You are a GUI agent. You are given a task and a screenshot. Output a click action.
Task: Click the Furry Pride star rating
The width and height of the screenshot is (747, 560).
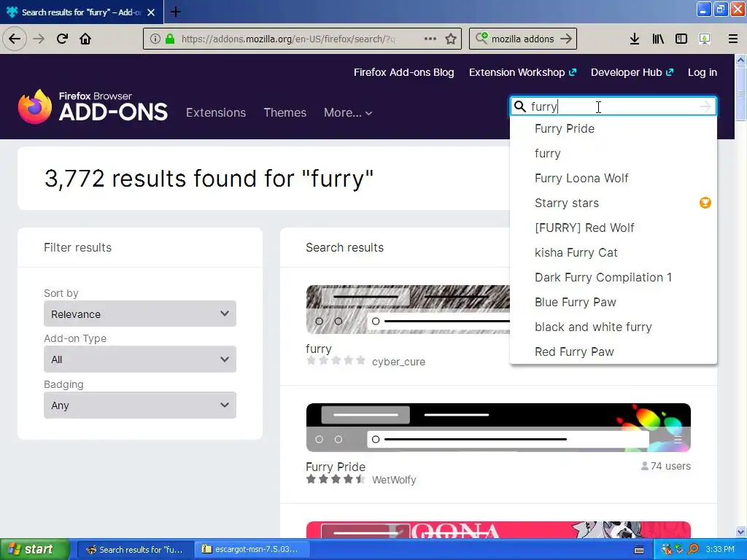tap(336, 479)
